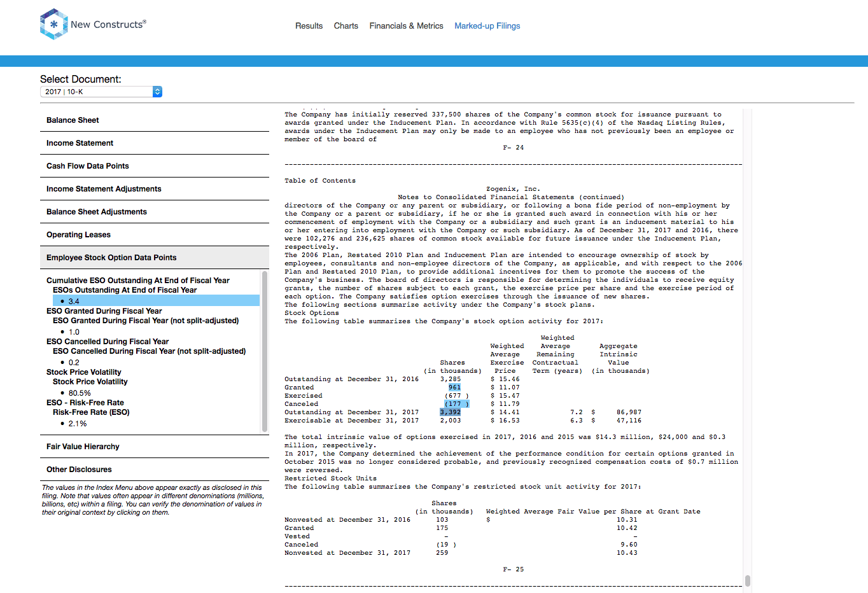
Task: Click the filing document scrollbar thumb
Action: click(x=748, y=581)
